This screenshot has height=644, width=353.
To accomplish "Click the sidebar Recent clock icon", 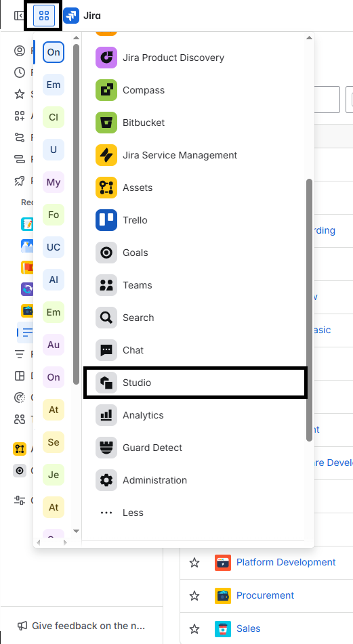I will point(20,72).
